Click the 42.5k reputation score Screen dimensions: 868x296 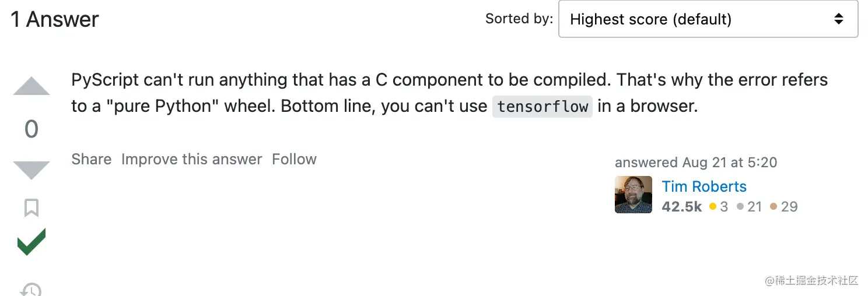point(682,206)
